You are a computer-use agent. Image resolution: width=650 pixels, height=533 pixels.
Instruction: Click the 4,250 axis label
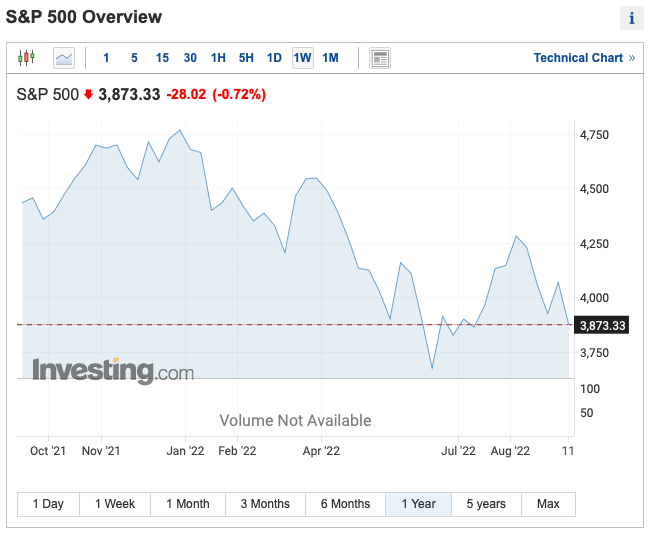tap(594, 244)
